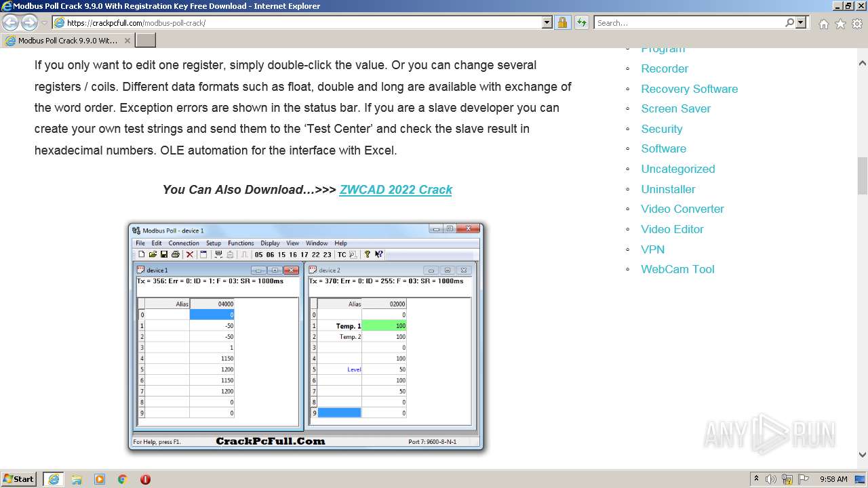
Task: Click inside the Search box
Action: (x=688, y=22)
